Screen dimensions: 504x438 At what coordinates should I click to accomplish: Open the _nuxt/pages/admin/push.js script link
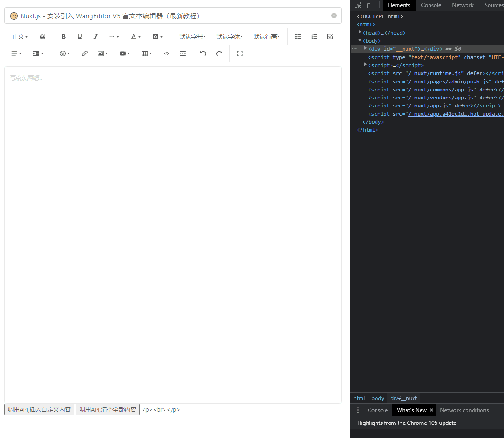[x=448, y=82]
